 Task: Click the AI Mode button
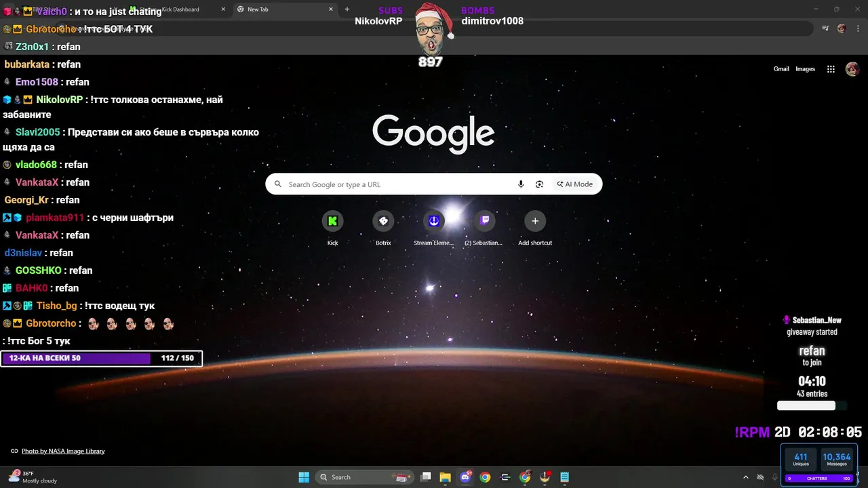pos(575,184)
